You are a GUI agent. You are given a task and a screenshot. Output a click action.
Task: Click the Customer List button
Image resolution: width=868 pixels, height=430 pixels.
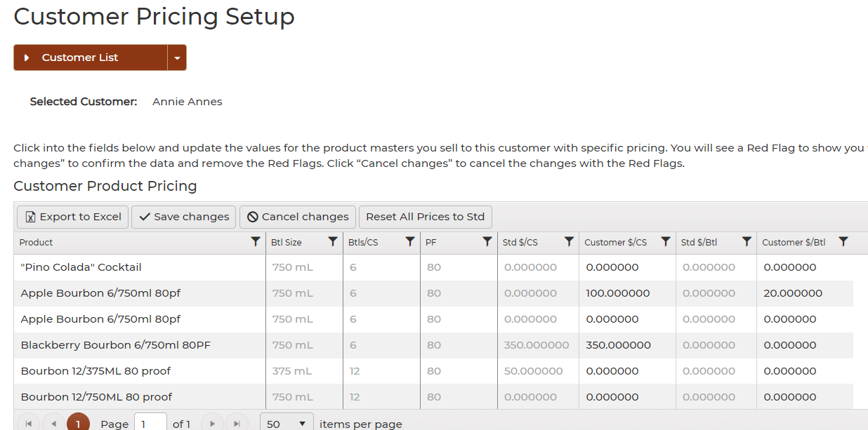[x=91, y=58]
